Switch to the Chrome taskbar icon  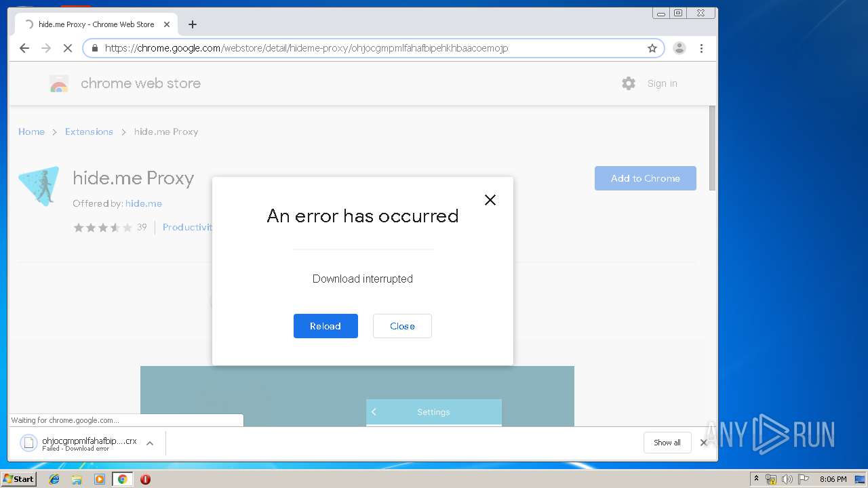[x=122, y=479]
